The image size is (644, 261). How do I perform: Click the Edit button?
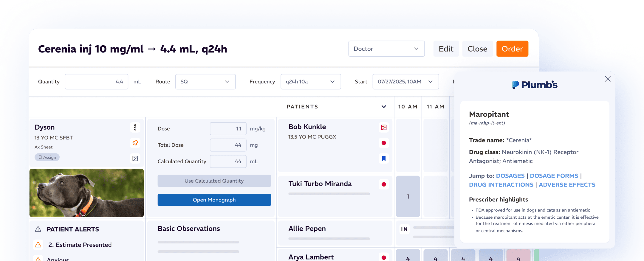pos(446,49)
